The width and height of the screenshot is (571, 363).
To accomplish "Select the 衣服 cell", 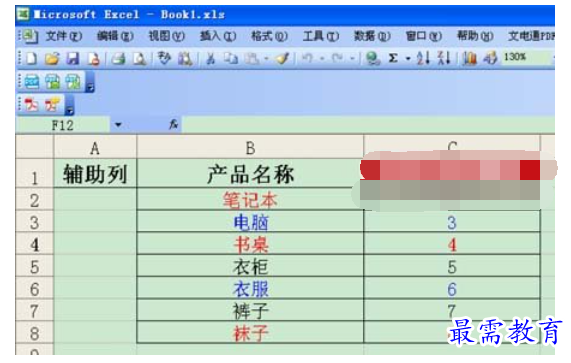I will [x=250, y=288].
